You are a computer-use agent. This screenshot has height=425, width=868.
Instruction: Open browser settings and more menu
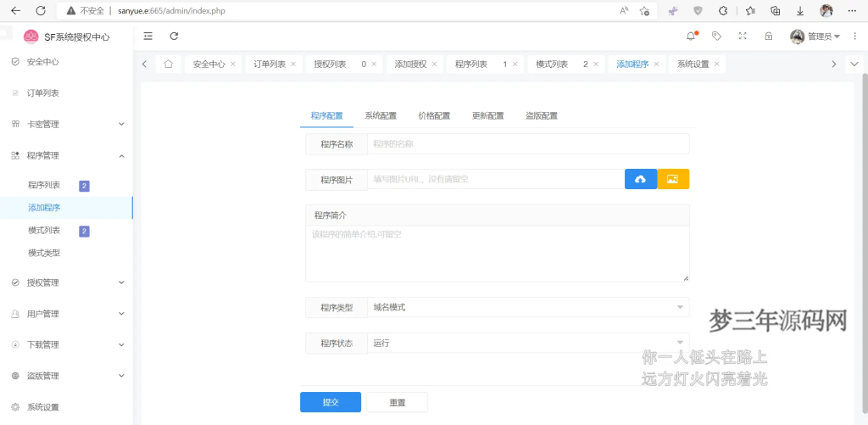(852, 10)
